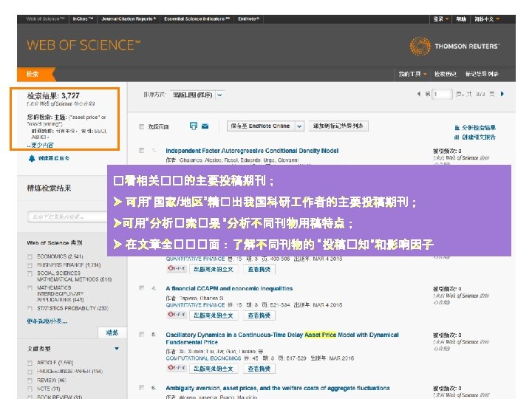The height and width of the screenshot is (399, 532).
Task: Open Essential Science Indicators in the top bar
Action: point(197,19)
